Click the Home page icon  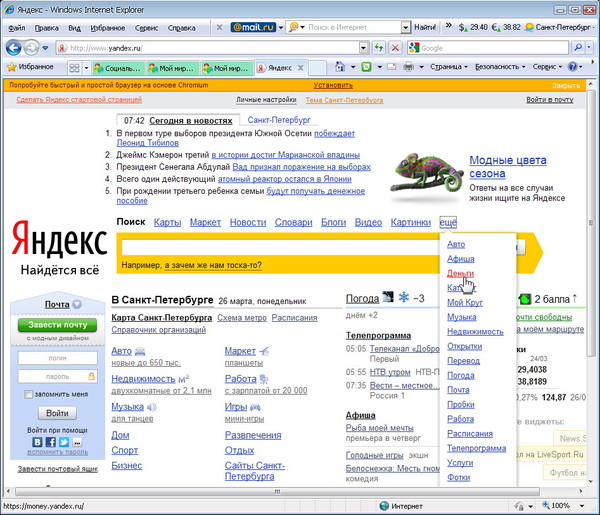coord(340,67)
